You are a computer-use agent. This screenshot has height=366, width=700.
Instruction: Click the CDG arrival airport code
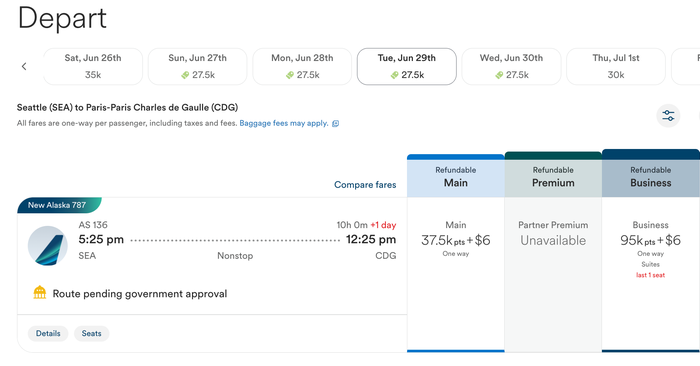[x=386, y=256]
